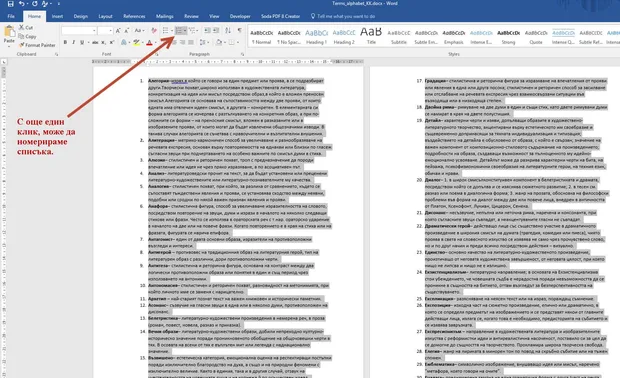The height and width of the screenshot is (378, 620).
Task: Increase font size with Grow Font
Action: [x=118, y=30]
